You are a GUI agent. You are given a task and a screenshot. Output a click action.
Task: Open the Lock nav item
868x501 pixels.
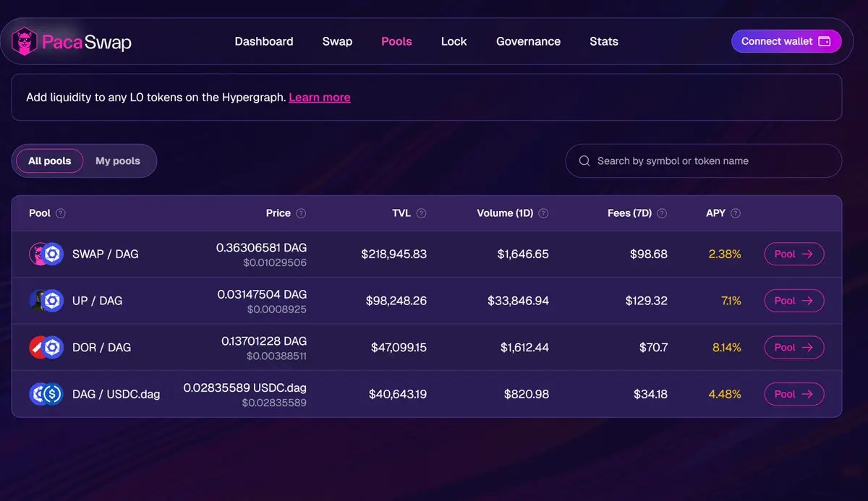(454, 41)
